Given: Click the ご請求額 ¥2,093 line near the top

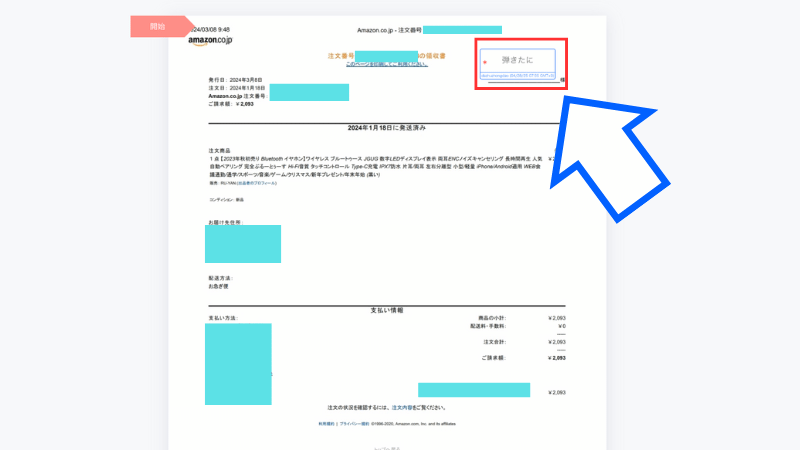Looking at the screenshot, I should click(x=231, y=104).
